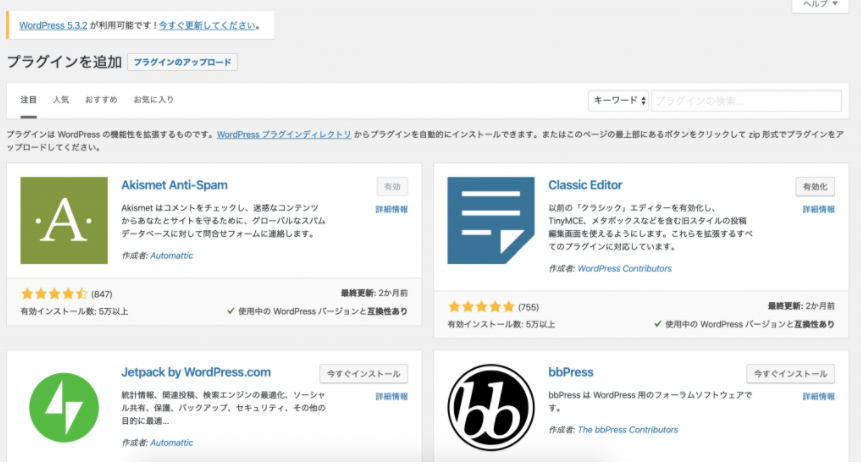Click the bbPress plugin logo

[490, 408]
